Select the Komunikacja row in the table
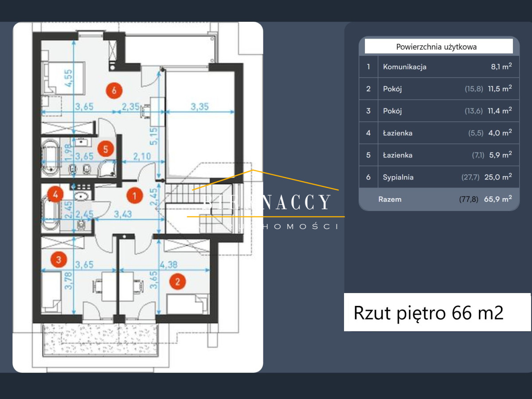The width and height of the screenshot is (532, 399). (439, 66)
